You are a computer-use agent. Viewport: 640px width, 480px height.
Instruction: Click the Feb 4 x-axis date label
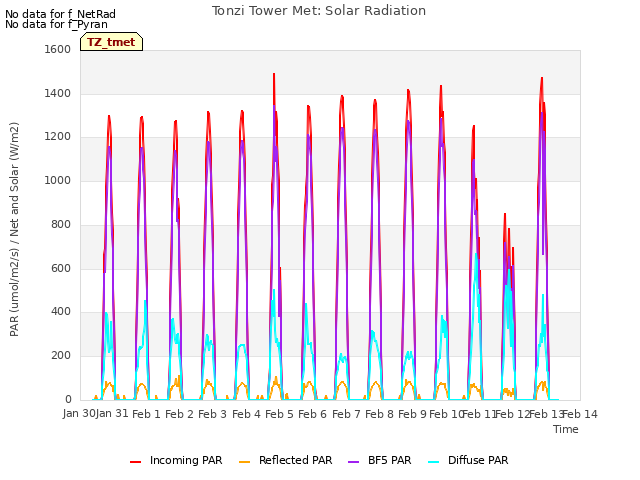[x=246, y=414]
